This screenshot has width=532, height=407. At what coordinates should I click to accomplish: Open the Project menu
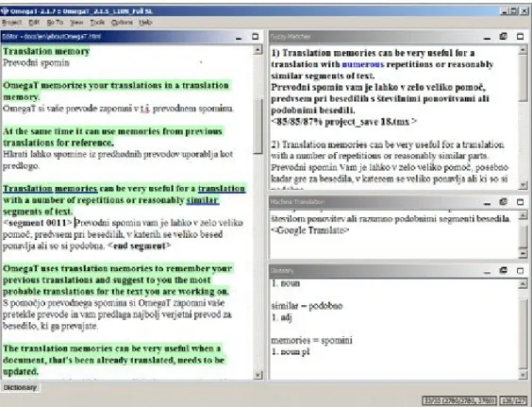click(11, 23)
